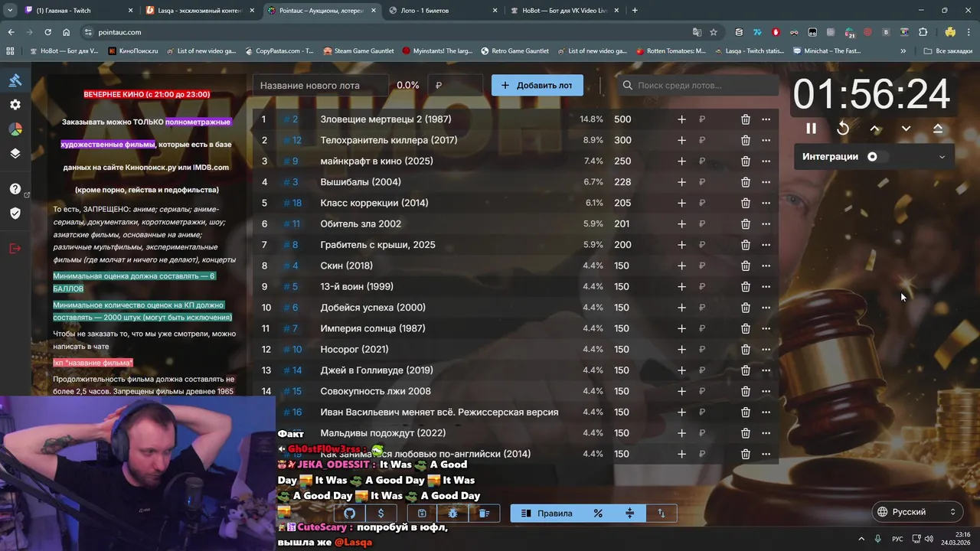The image size is (980, 551).
Task: Expand the Интеграции panel chevron
Action: 942,157
